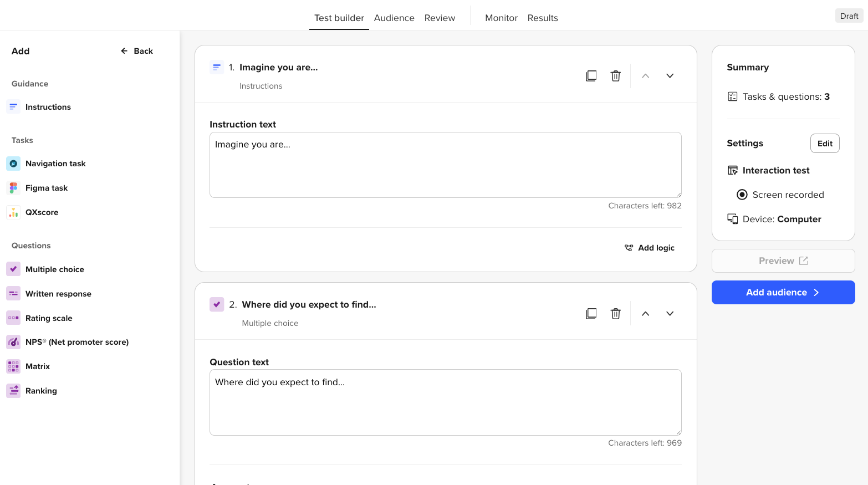Move the Instructions block down
Screen dimensions: 868x485
point(670,75)
